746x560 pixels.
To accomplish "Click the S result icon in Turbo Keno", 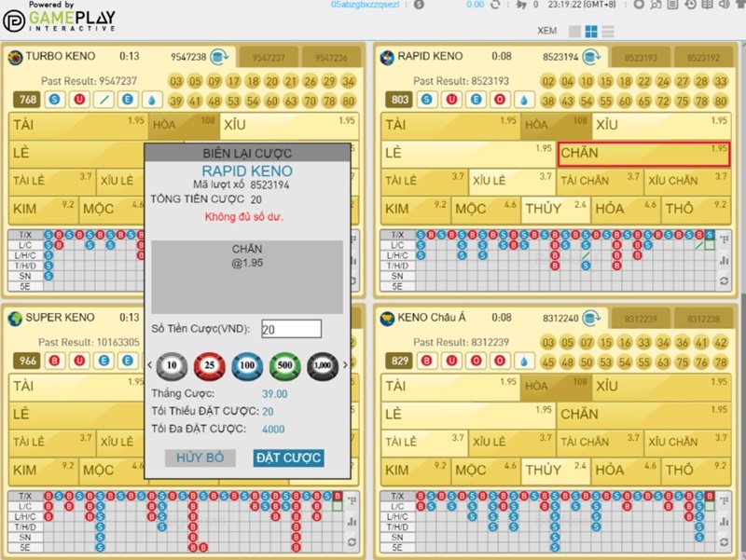I will [55, 100].
